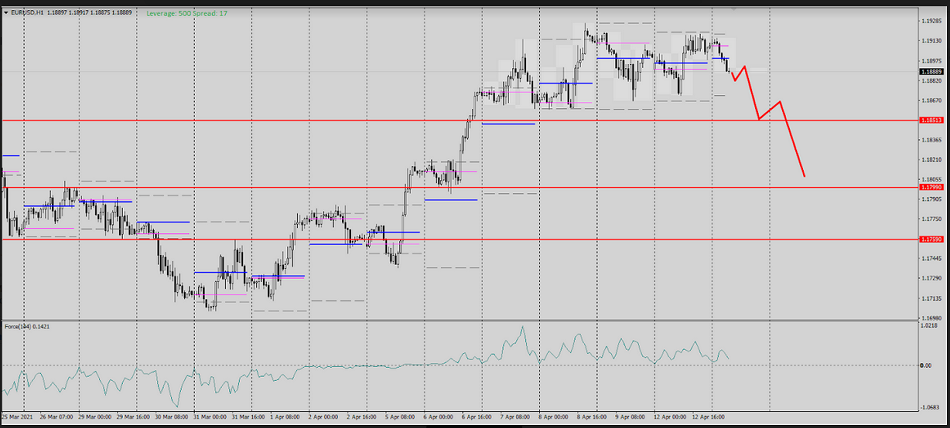Click the 25 Mar 2021 date on time axis
Image resolution: width=950 pixels, height=428 pixels.
18,415
